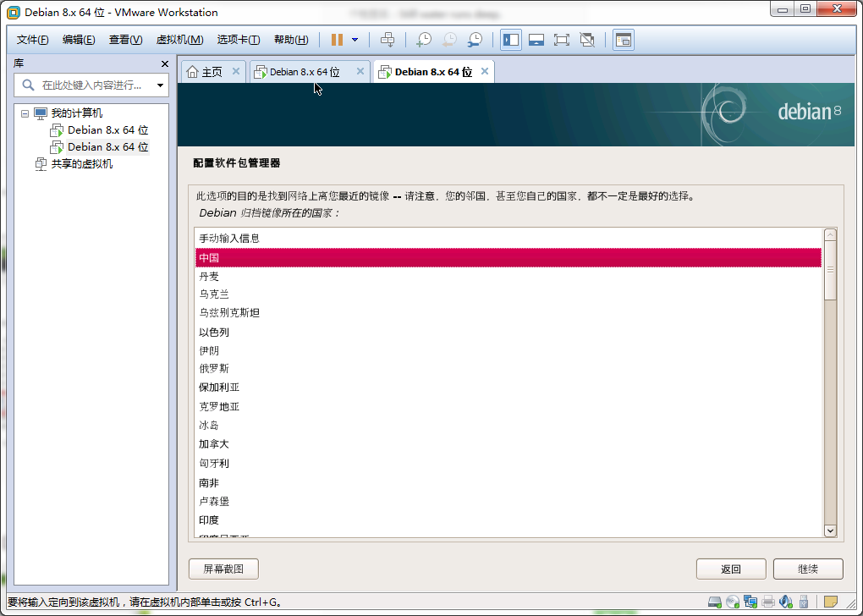Click the USB controller status bar icon
Screen dimensions: 863x616
(804, 602)
